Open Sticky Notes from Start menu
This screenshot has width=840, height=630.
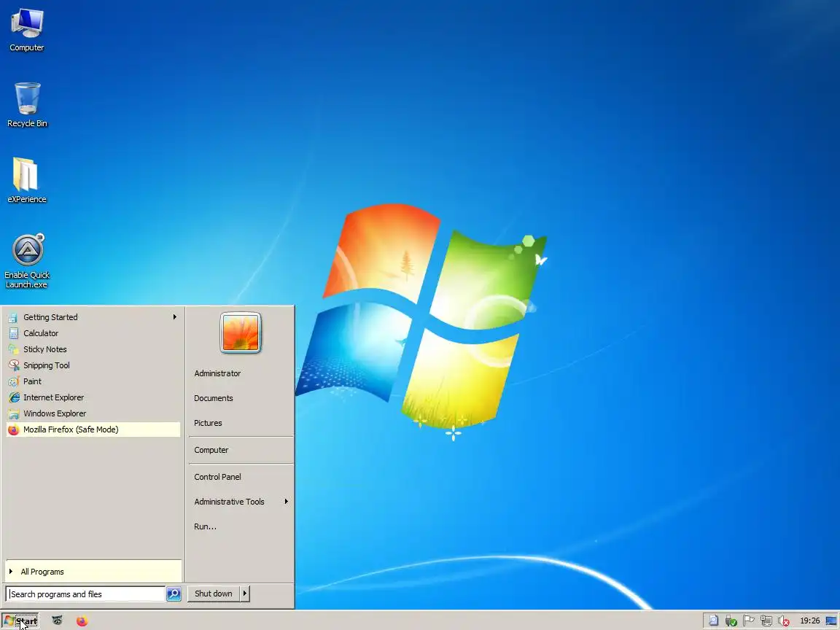93,349
